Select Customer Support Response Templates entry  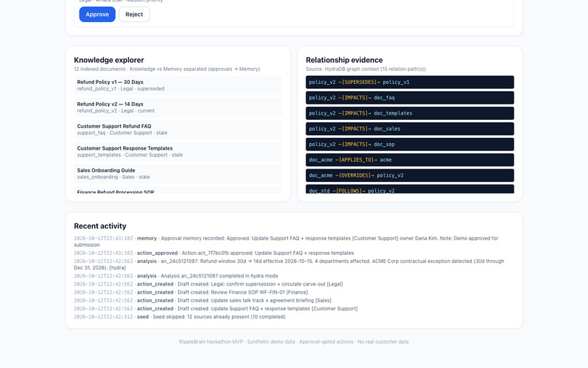(178, 152)
